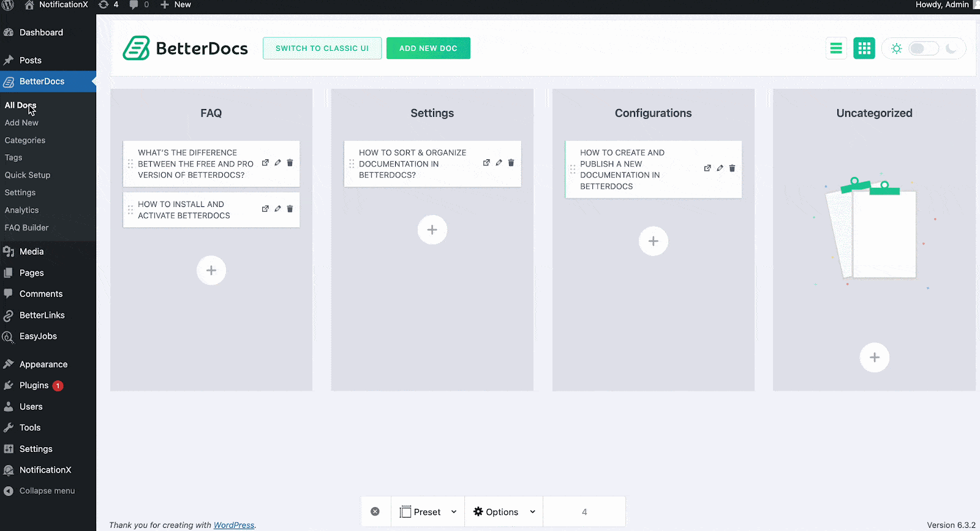Edit the free vs pro difference doc
The image size is (980, 531).
click(x=277, y=163)
